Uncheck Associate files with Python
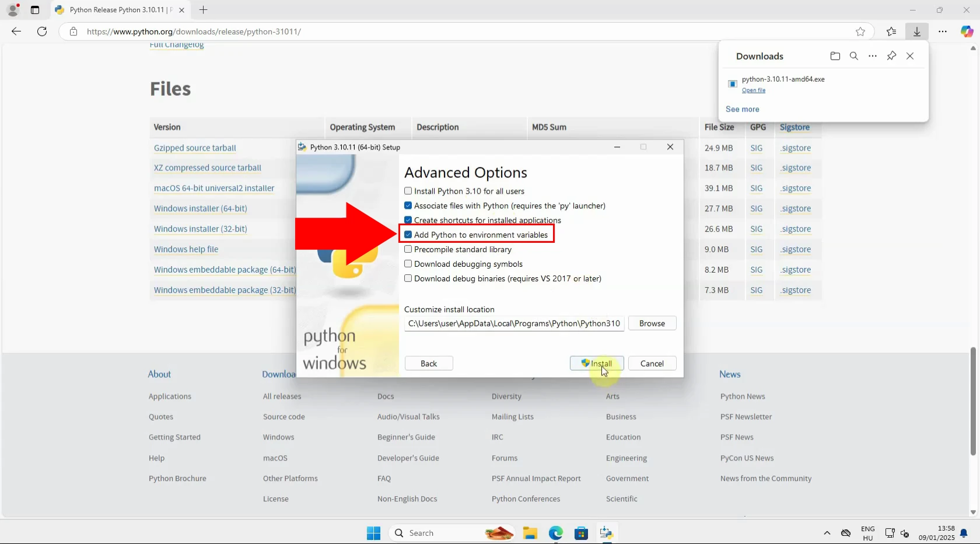980x544 pixels. tap(408, 205)
